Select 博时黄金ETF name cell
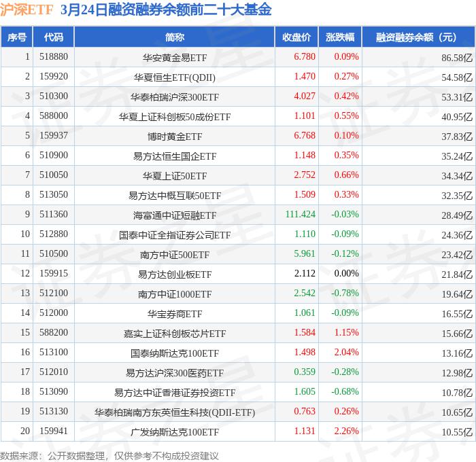 [x=175, y=137]
